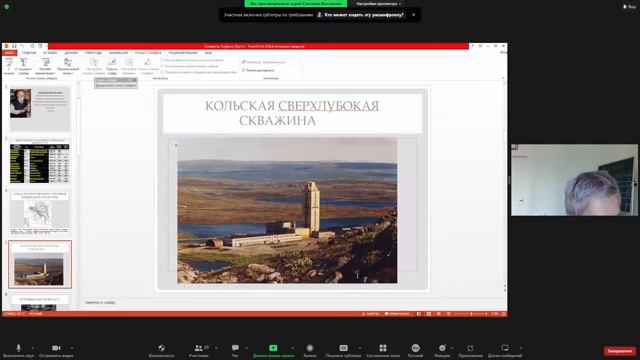Viewport: 640px width, 360px height.
Task: Start slideshow From Beginning ribbon icon
Action: click(x=9, y=62)
